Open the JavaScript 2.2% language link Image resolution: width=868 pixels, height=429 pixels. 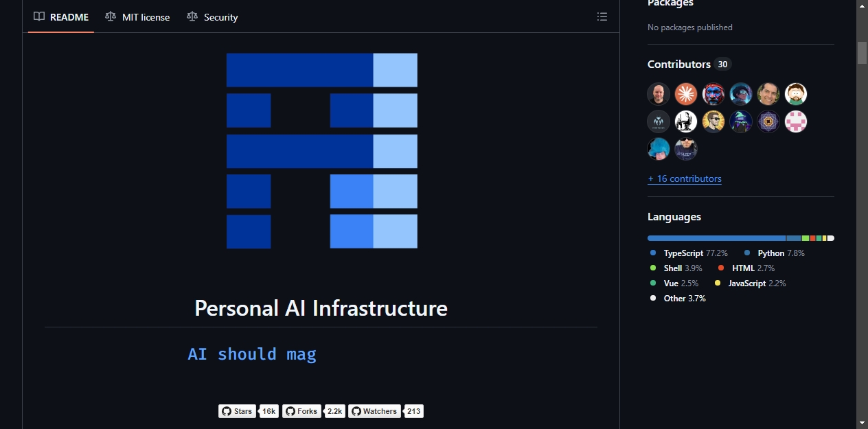[x=751, y=283]
